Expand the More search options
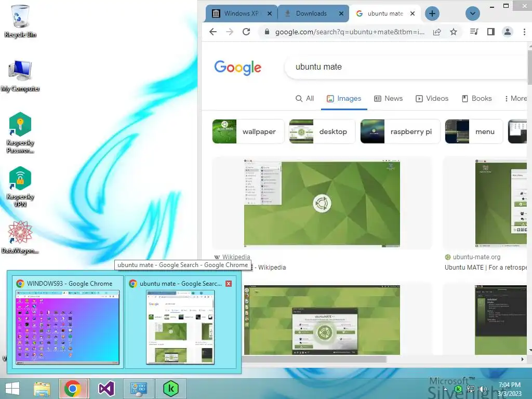Image resolution: width=532 pixels, height=399 pixels. [x=516, y=98]
